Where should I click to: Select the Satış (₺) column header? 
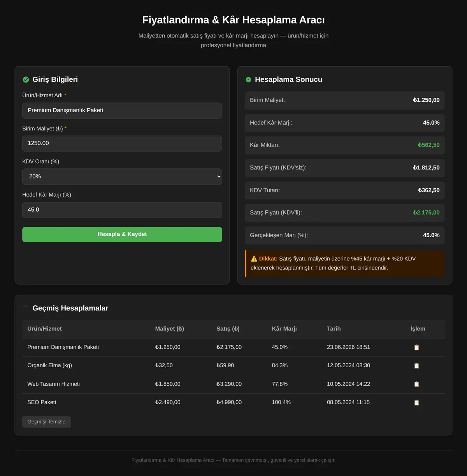point(228,329)
